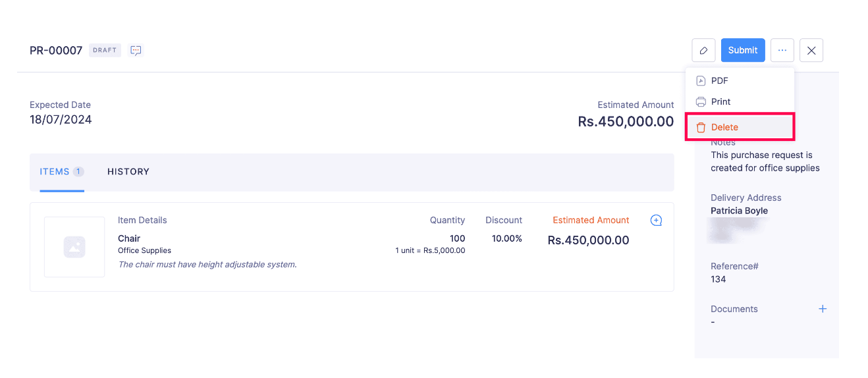868x378 pixels.
Task: Click the Patricia Boyle delivery address
Action: tap(739, 211)
